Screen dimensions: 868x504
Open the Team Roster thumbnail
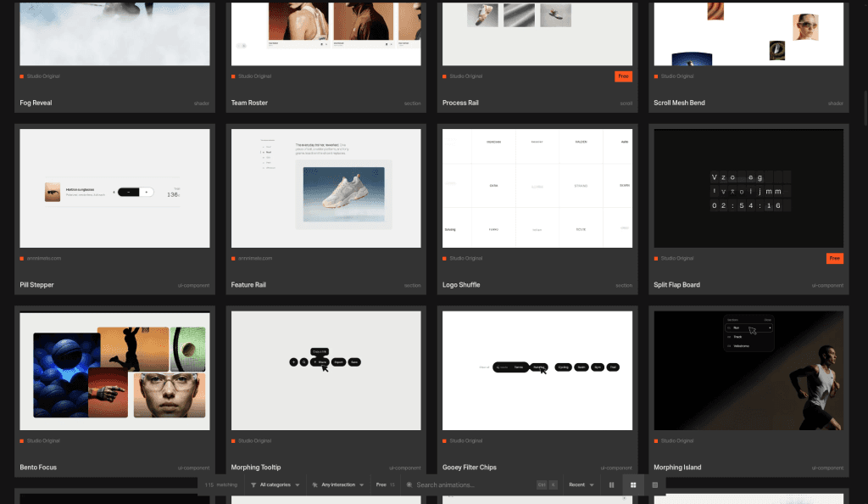[326, 34]
